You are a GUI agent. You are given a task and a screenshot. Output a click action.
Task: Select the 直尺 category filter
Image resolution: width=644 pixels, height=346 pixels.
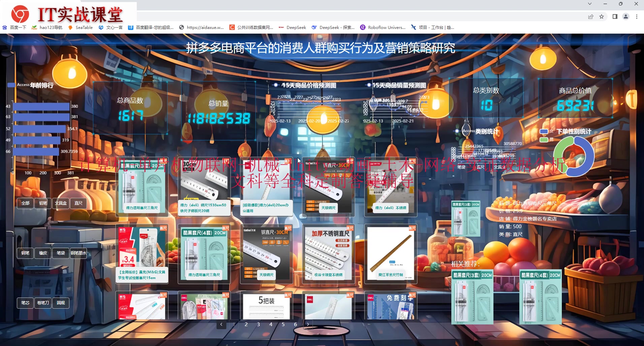tap(78, 203)
